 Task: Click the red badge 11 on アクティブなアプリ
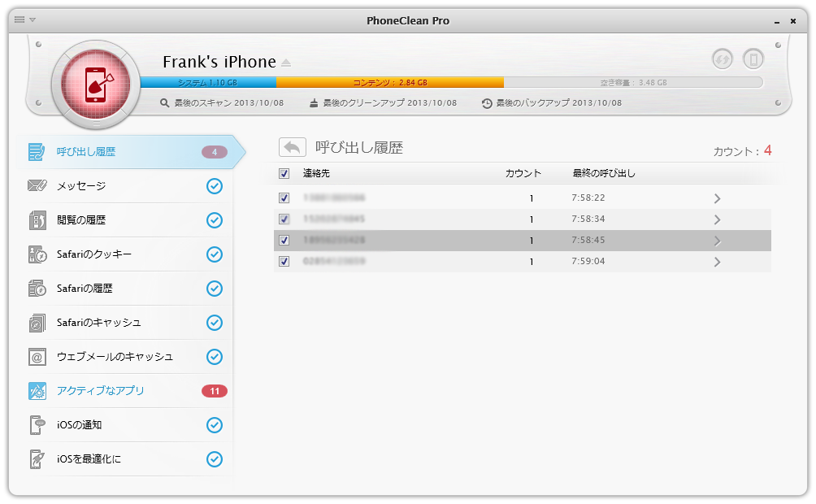[x=215, y=391]
